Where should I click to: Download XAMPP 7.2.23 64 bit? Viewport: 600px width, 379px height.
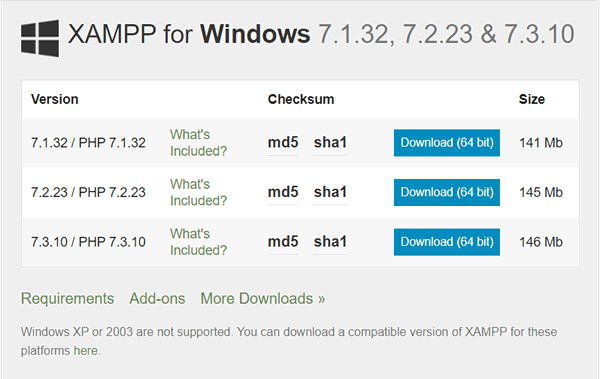[x=447, y=192]
